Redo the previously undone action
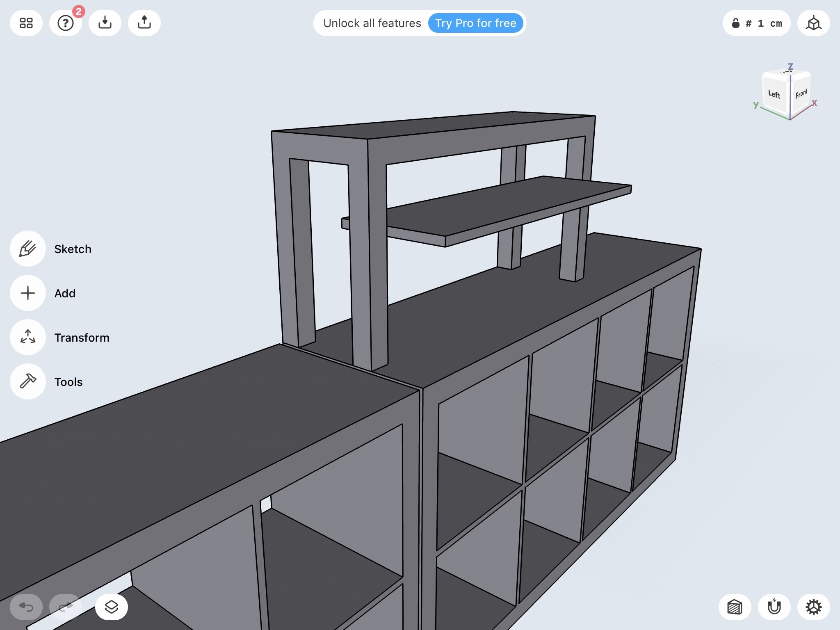 tap(66, 607)
